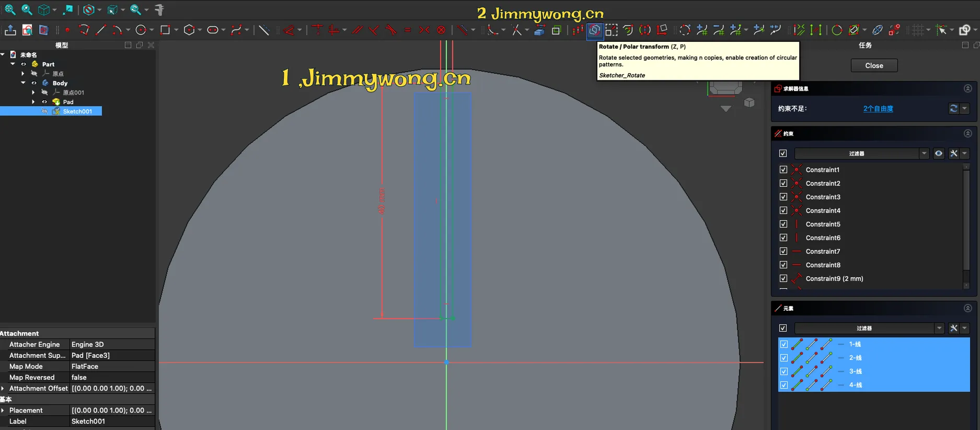This screenshot has height=430, width=980.
Task: Select Sketch001 in the model tree
Action: click(x=77, y=111)
